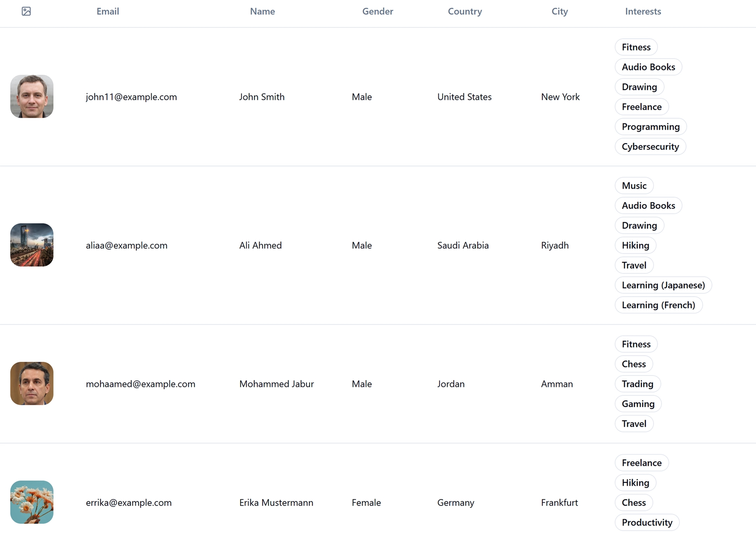
Task: Click the Country column header
Action: point(464,11)
